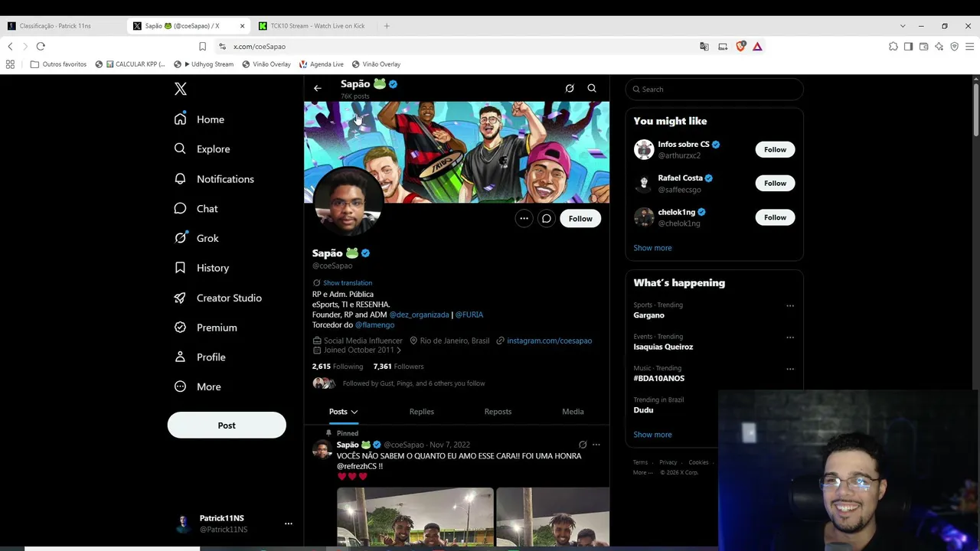Switch to the Reposts tab

[x=498, y=412]
